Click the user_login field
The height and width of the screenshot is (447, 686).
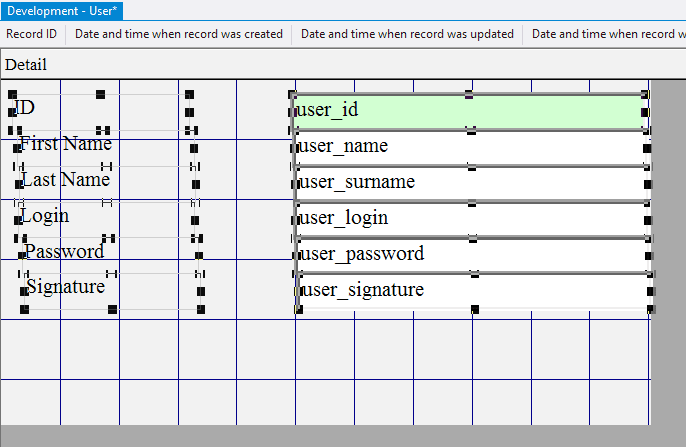470,219
